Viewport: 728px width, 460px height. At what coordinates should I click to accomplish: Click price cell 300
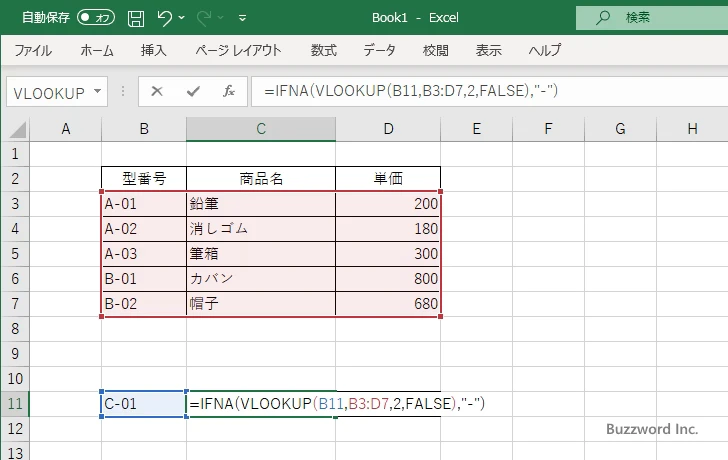pos(388,254)
